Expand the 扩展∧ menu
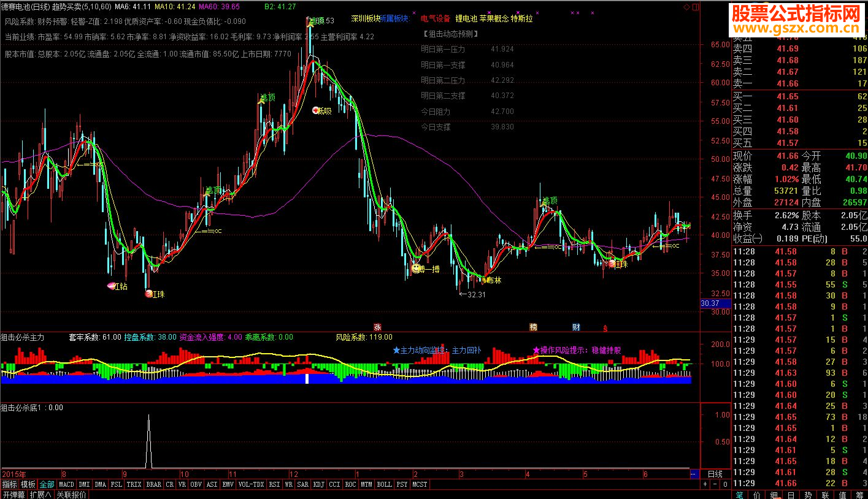The width and height of the screenshot is (868, 499). click(x=40, y=494)
